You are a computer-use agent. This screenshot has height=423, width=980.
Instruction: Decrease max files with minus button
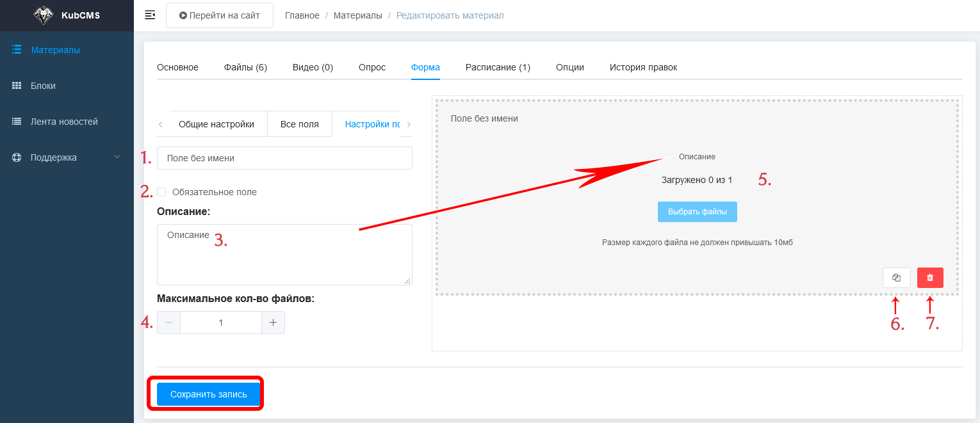click(169, 323)
